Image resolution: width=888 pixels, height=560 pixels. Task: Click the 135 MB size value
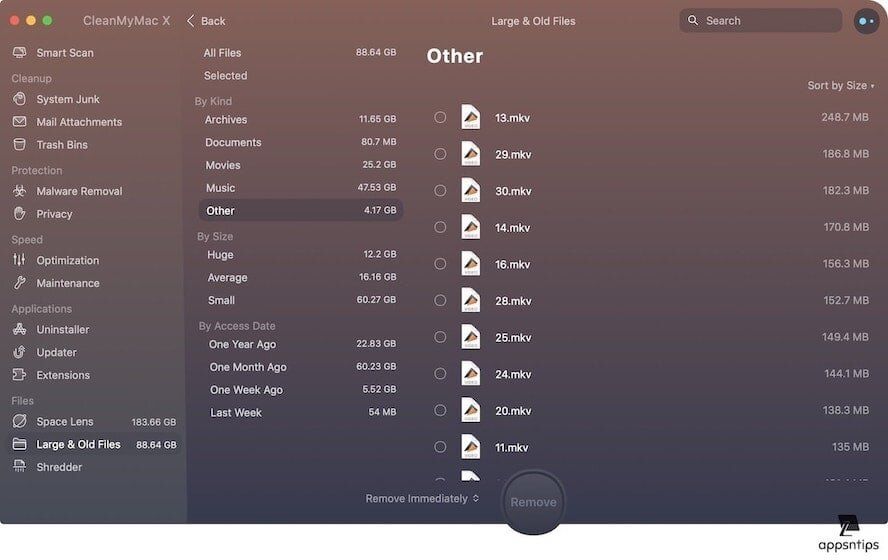tap(850, 447)
